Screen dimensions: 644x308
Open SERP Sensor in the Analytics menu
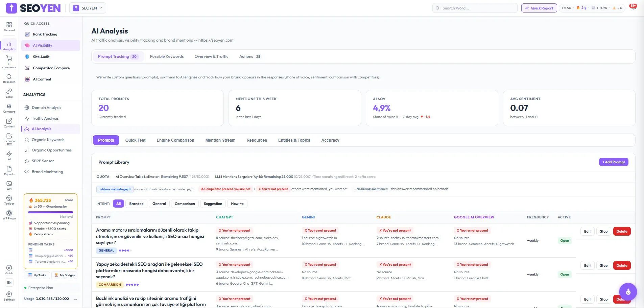point(51,161)
